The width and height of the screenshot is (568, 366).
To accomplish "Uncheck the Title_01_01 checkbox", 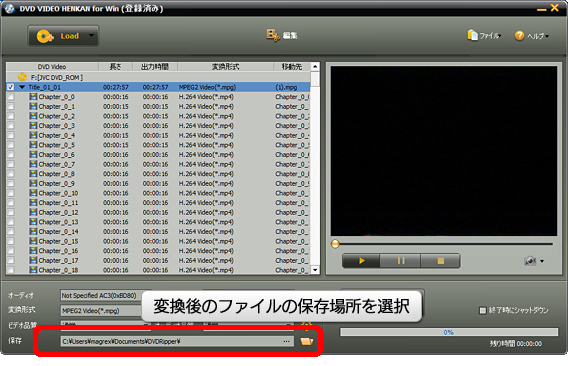I will pos(11,87).
